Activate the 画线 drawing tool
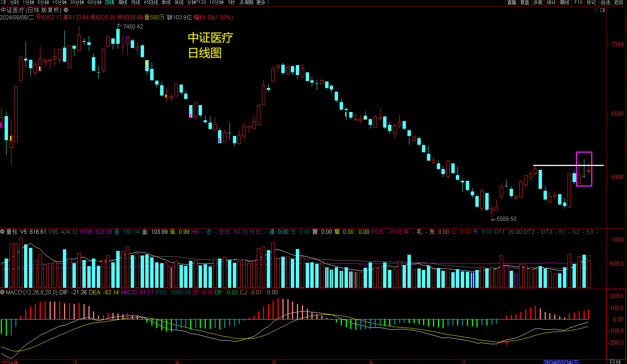 tap(565, 2)
